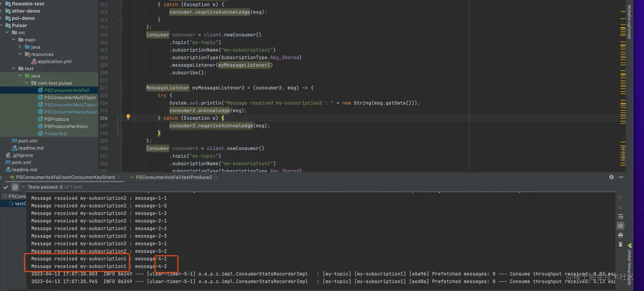Toggle show ignored tests icon
The image size is (644, 291).
coord(15,187)
